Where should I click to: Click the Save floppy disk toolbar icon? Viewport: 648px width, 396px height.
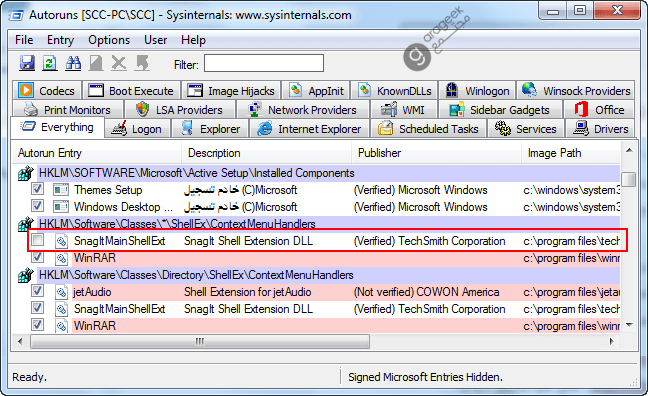(27, 63)
